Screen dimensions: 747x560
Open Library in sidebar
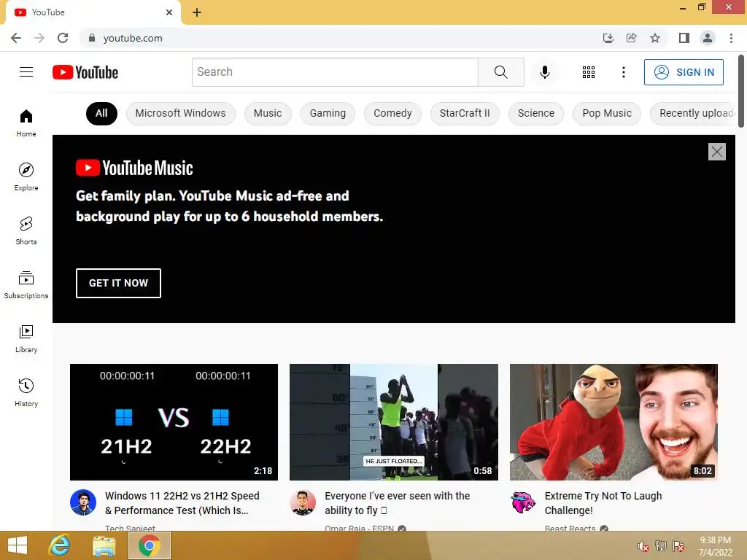pyautogui.click(x=26, y=338)
